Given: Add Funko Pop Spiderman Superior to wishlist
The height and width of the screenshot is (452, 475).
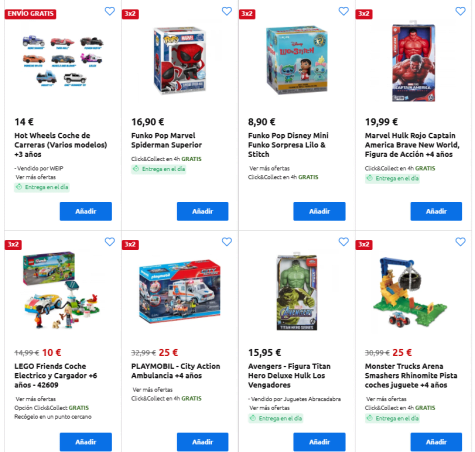Looking at the screenshot, I should 227,11.
